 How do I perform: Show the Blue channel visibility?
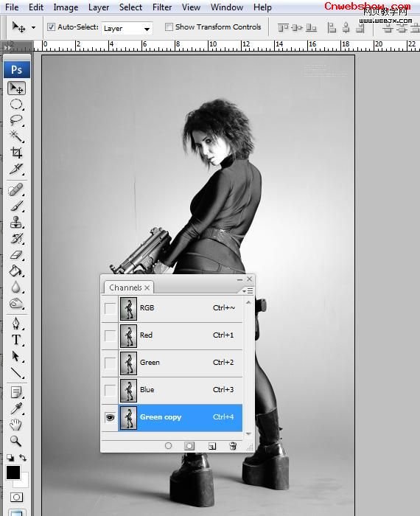(110, 390)
